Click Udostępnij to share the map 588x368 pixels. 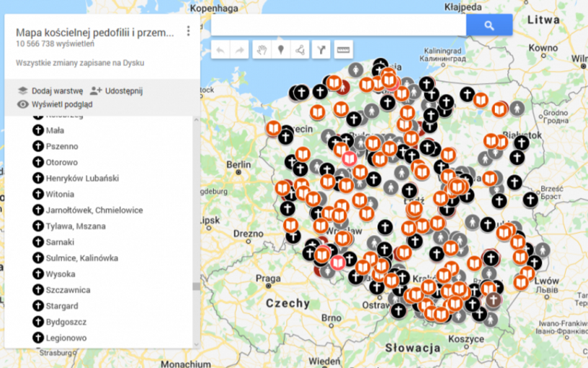pyautogui.click(x=124, y=91)
